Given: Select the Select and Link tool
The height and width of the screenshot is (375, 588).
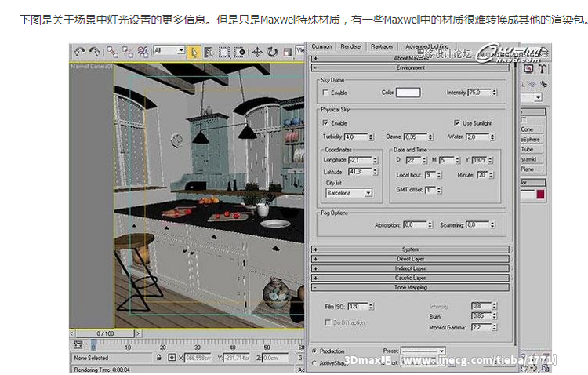Looking at the screenshot, I should (x=112, y=52).
